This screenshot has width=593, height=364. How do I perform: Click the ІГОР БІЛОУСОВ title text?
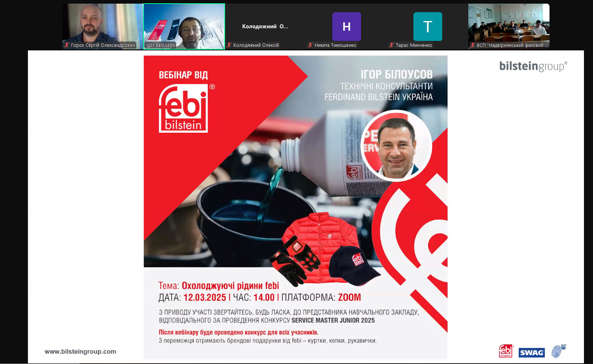(x=397, y=74)
